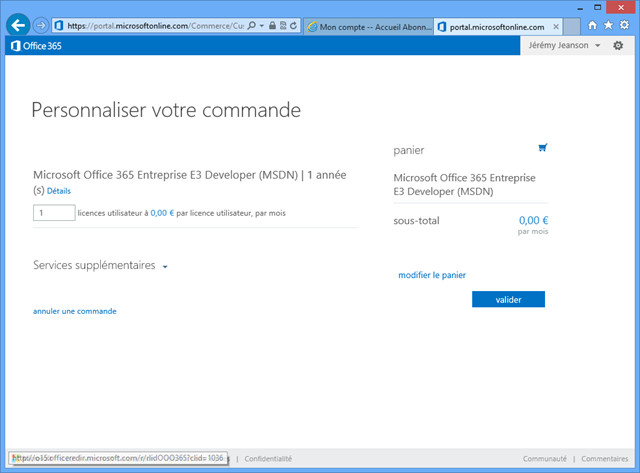
Task: Click the 0,00 € per licence price
Action: pyautogui.click(x=162, y=213)
